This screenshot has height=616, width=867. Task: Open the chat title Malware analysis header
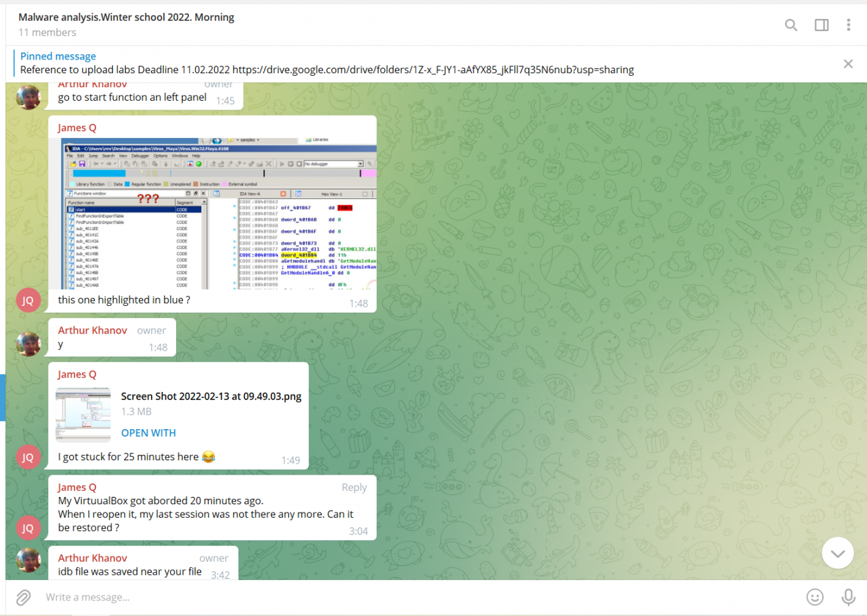click(127, 18)
